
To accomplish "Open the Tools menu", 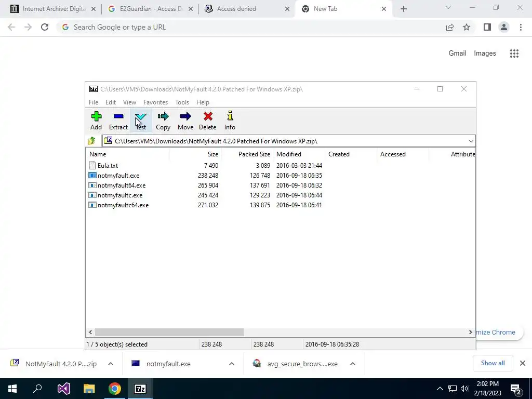I will click(x=182, y=102).
